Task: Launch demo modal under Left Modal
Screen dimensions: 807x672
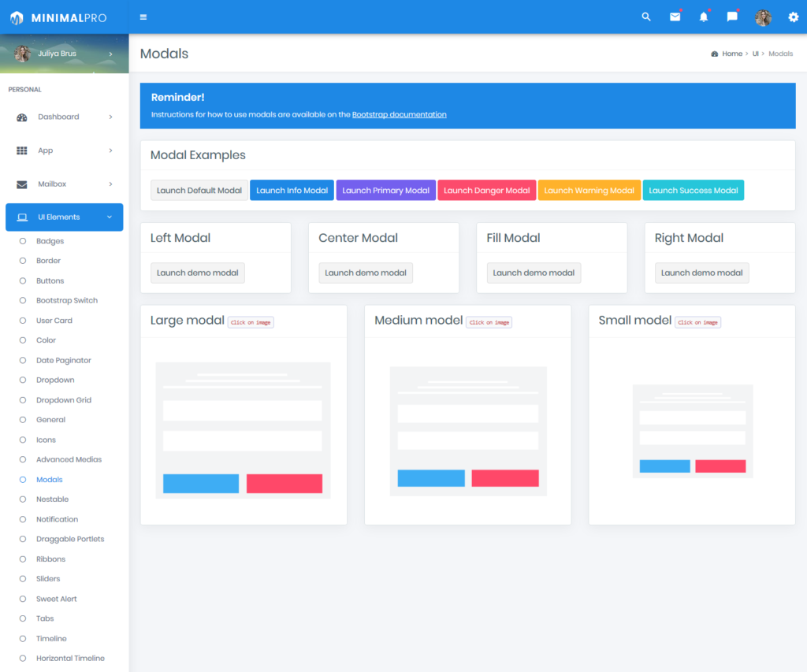Action: pos(198,273)
